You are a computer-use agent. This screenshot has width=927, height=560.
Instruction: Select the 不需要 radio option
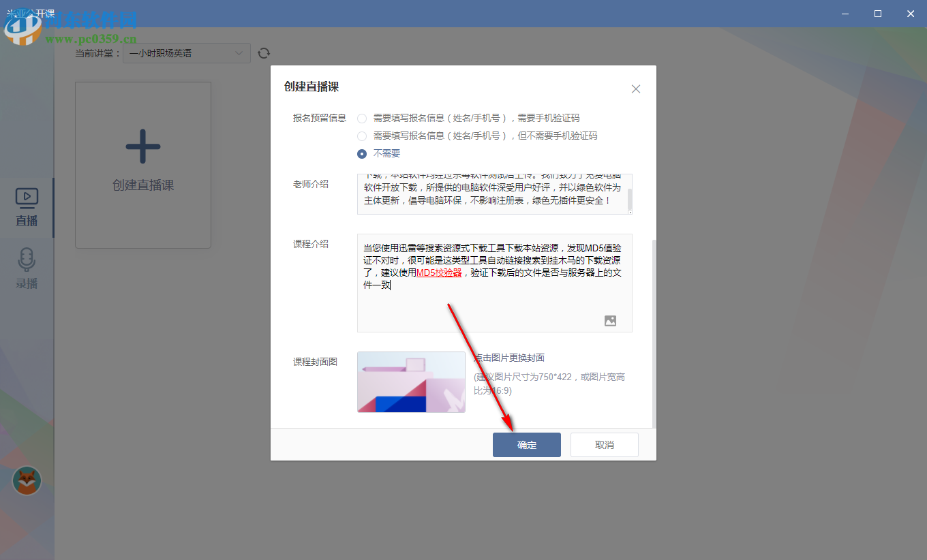click(362, 153)
